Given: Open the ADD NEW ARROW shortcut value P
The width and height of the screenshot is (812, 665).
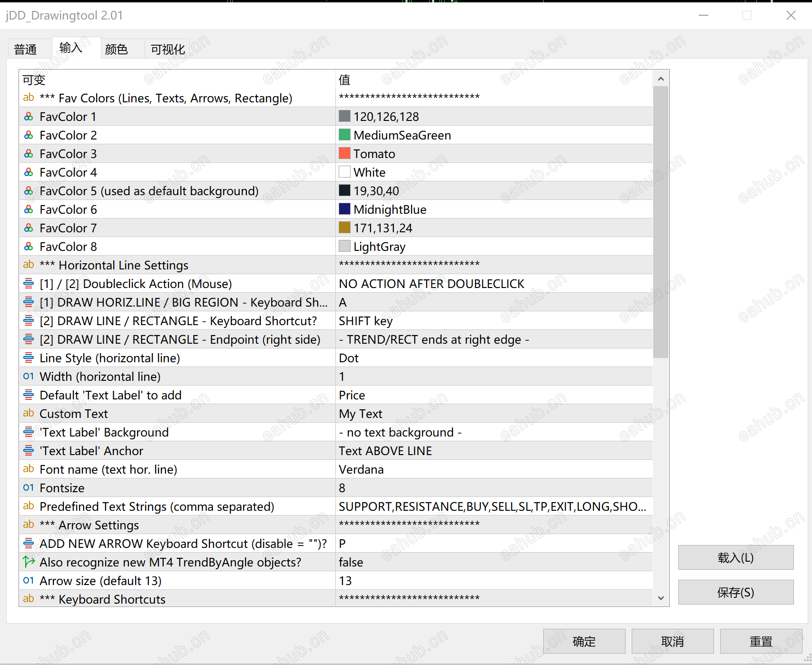Looking at the screenshot, I should pyautogui.click(x=494, y=544).
